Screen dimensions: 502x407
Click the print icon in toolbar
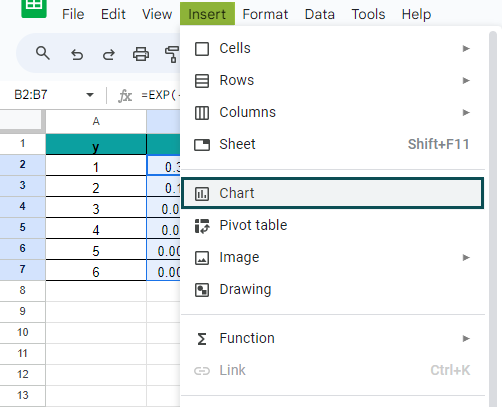pos(141,54)
